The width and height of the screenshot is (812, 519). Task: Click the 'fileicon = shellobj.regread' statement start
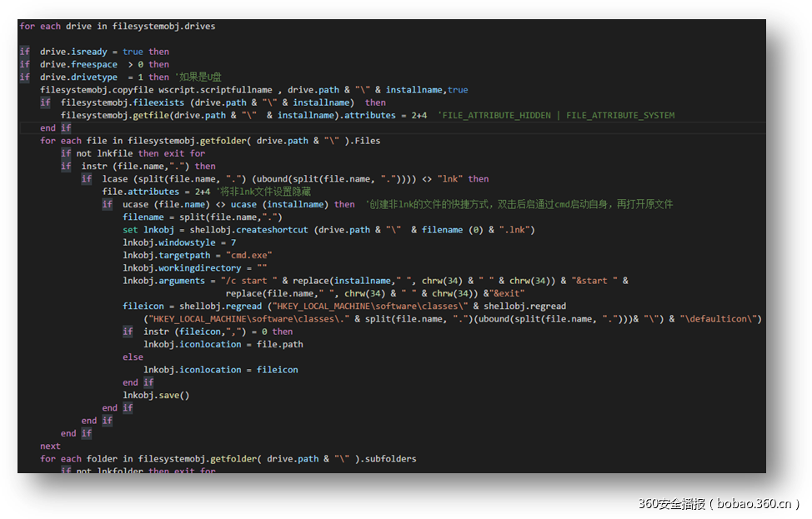tap(192, 307)
